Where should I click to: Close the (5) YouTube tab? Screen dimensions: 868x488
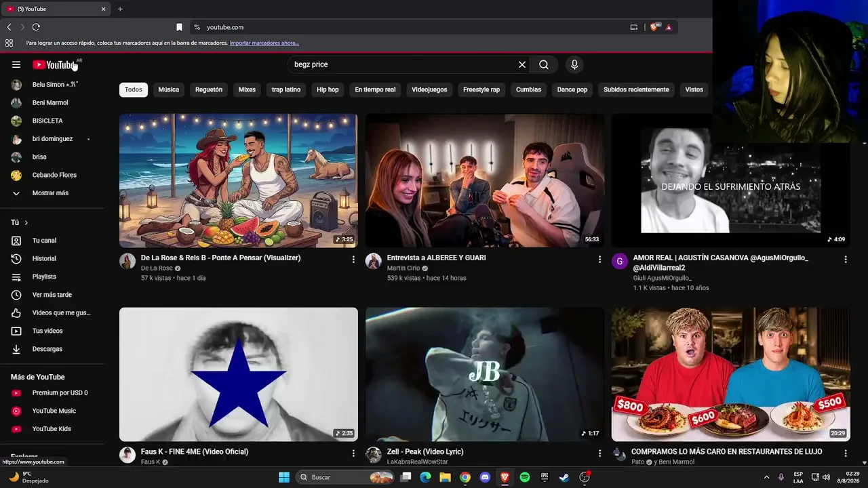coord(103,9)
